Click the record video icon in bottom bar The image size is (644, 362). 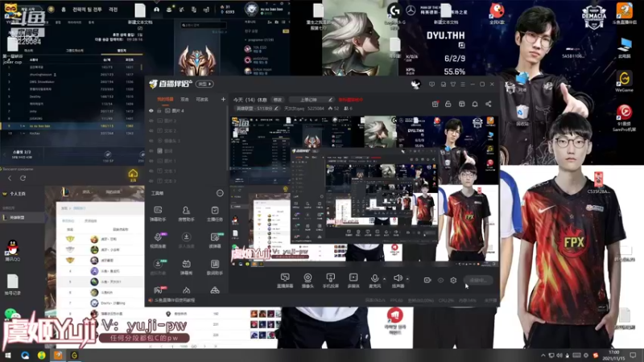[427, 280]
